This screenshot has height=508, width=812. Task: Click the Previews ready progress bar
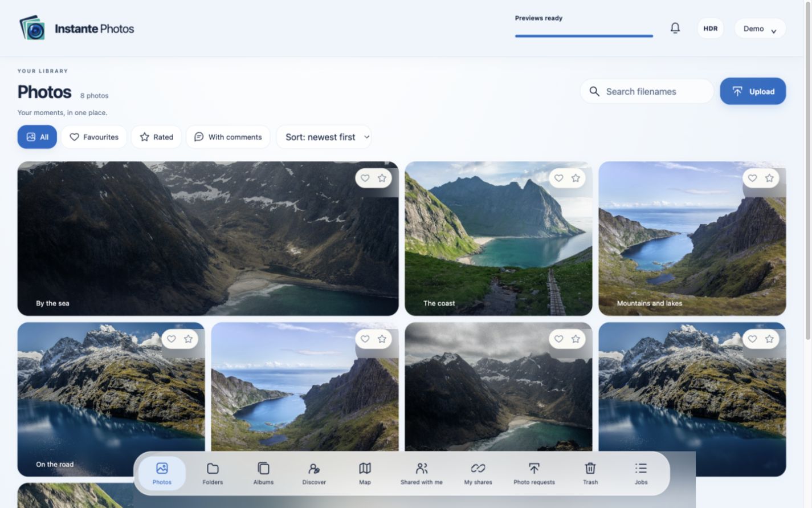pyautogui.click(x=584, y=36)
